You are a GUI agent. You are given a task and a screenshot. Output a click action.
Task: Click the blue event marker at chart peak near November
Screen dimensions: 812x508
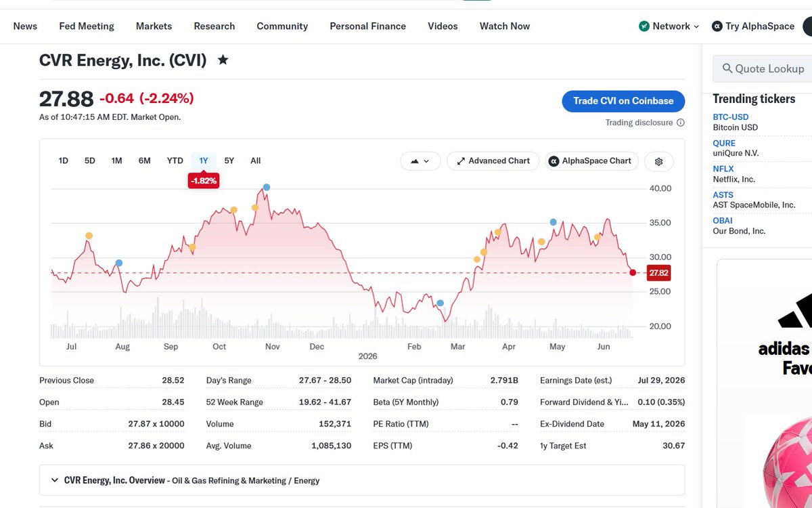click(267, 187)
